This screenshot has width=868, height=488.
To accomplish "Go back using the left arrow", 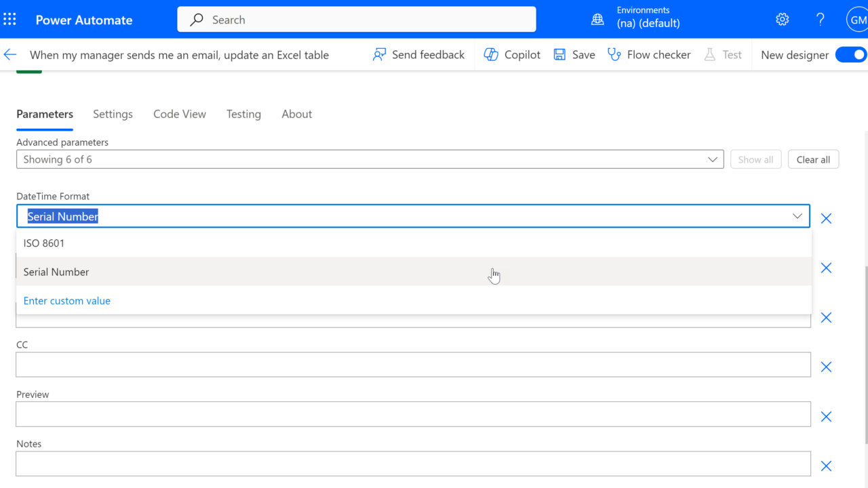I will (10, 55).
